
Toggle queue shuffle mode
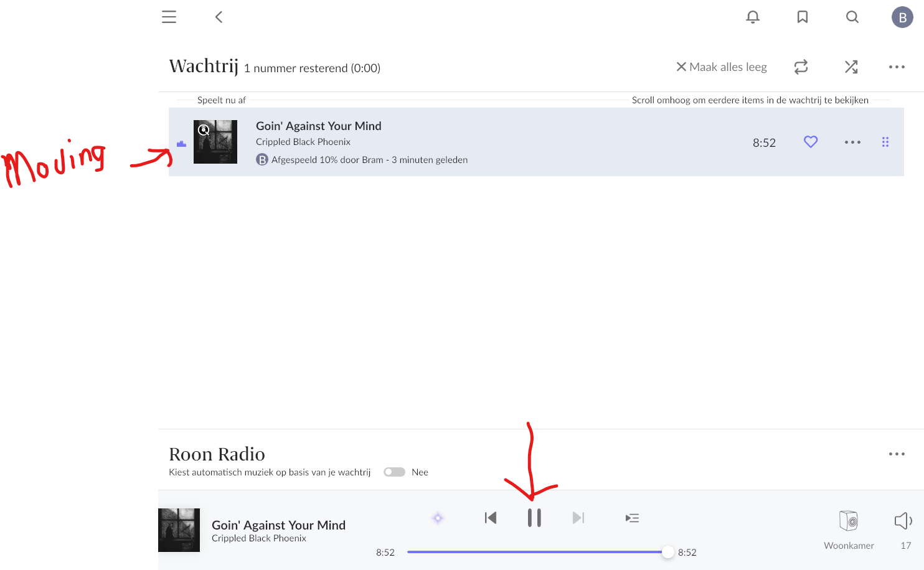pyautogui.click(x=851, y=67)
